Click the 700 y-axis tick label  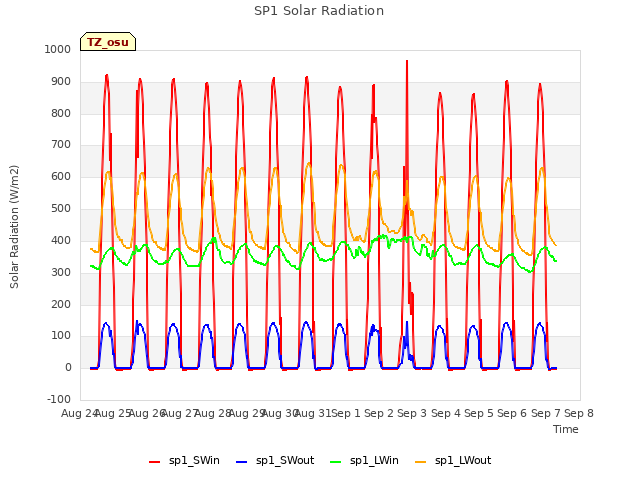coord(61,145)
